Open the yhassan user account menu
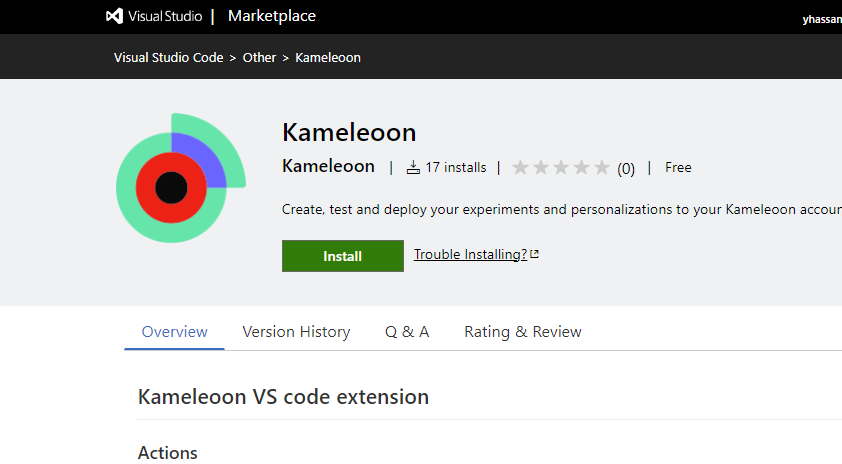This screenshot has width=842, height=464. (x=822, y=18)
